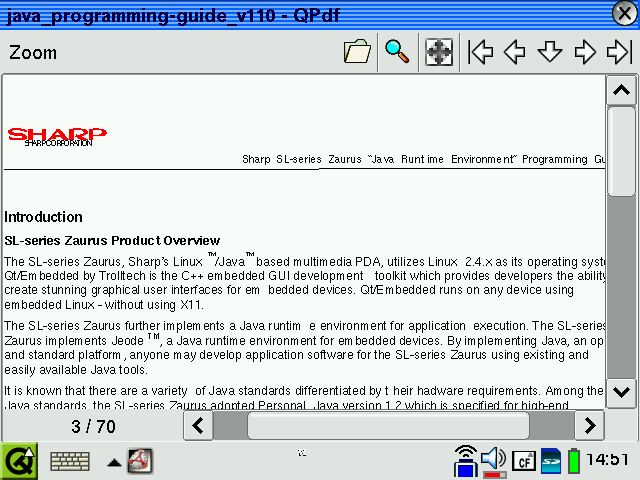This screenshot has width=640, height=480.
Task: Open the go-to-page down arrow
Action: click(550, 52)
